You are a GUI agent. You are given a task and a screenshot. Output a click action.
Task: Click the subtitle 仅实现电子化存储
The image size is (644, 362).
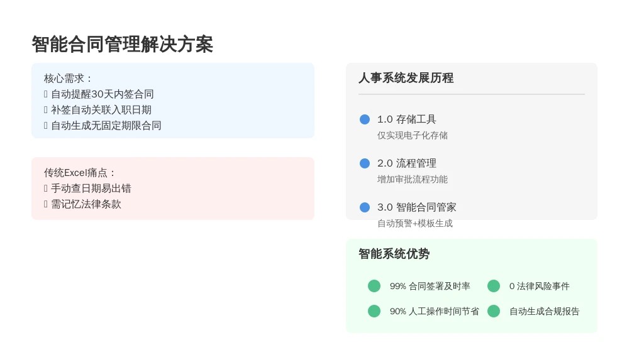[413, 136]
